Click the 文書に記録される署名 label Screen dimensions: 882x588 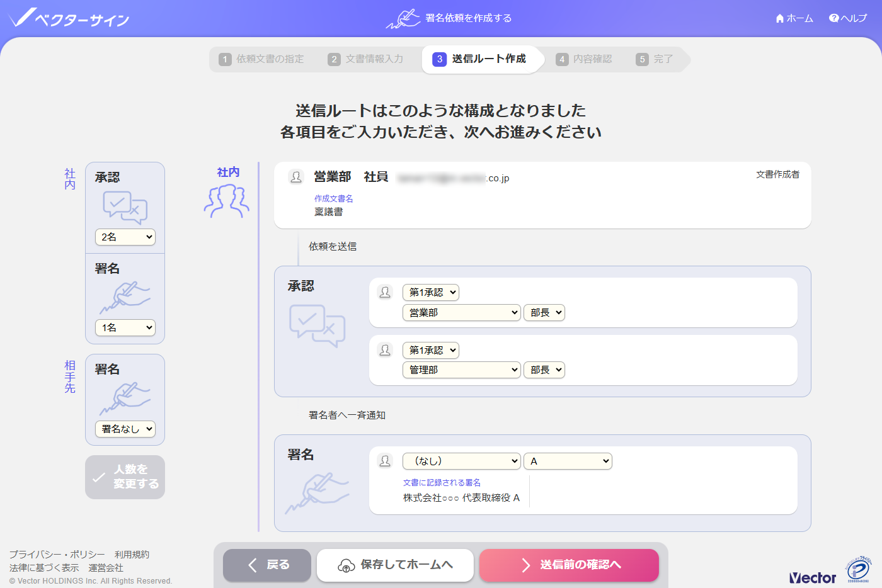[x=442, y=483]
